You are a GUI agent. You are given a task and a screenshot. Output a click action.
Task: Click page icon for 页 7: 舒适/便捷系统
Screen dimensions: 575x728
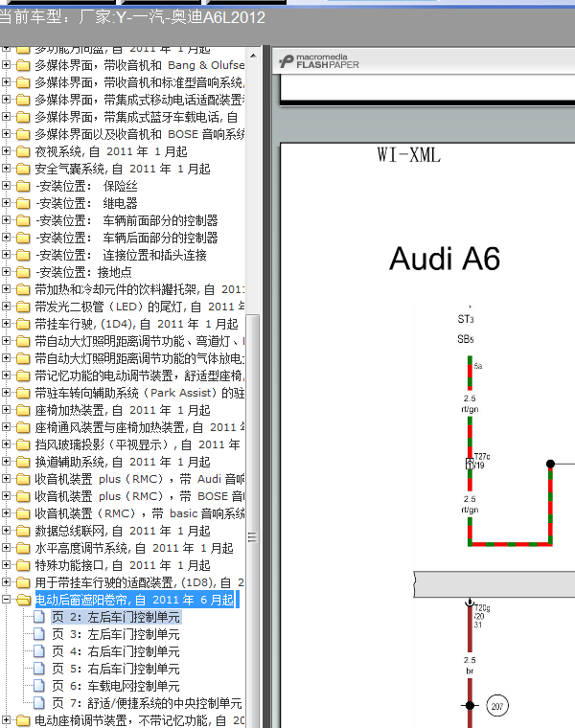39,703
